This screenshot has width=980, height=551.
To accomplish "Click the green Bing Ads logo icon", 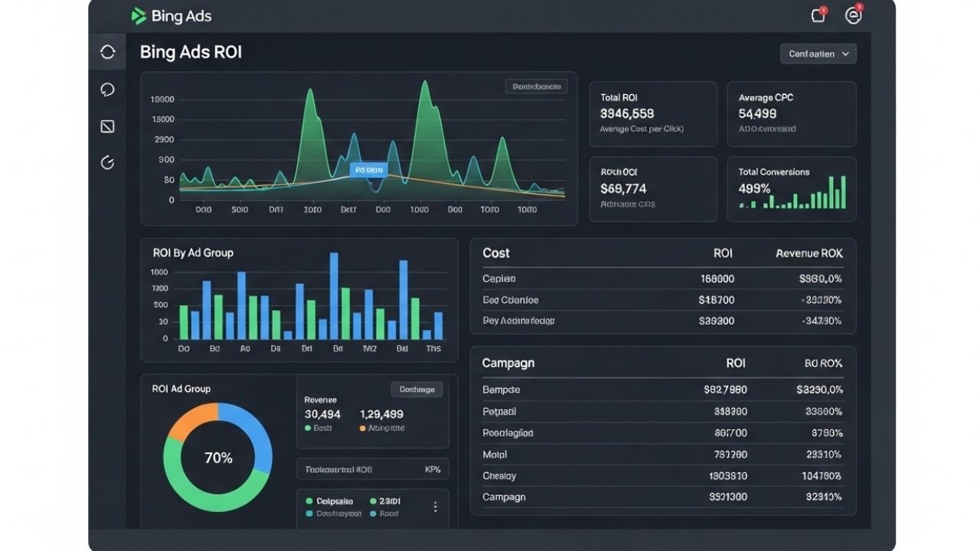I will (139, 16).
